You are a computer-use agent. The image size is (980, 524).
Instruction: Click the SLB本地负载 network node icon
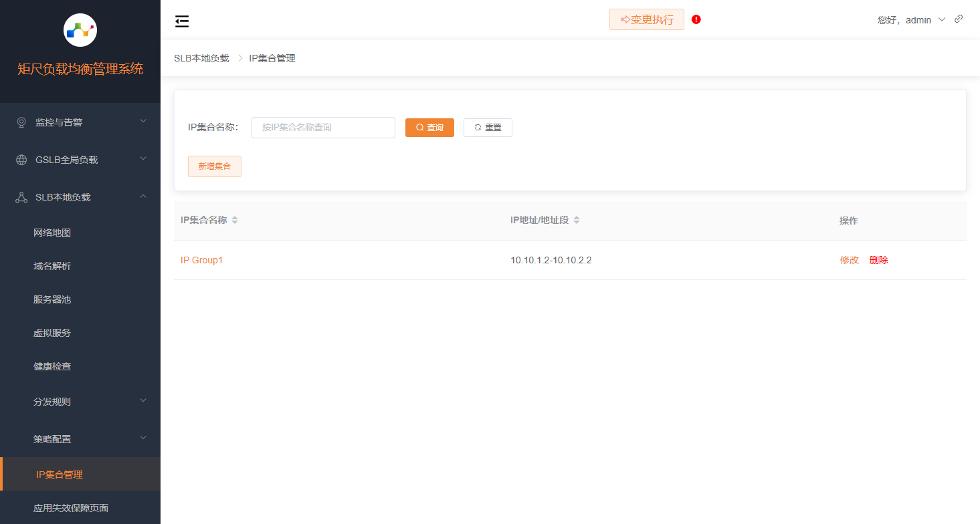[21, 196]
